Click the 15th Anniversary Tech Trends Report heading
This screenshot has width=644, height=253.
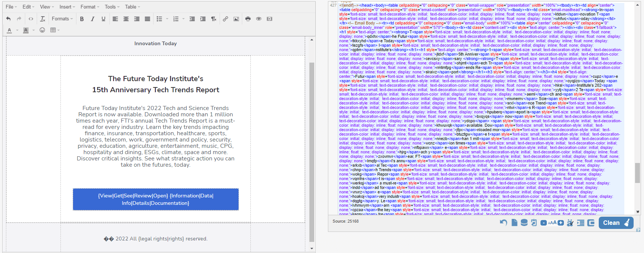tap(156, 90)
